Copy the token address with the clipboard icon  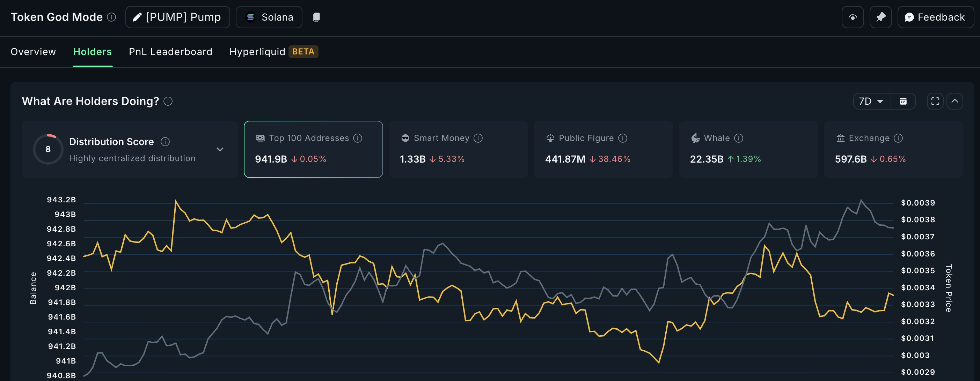tap(316, 17)
